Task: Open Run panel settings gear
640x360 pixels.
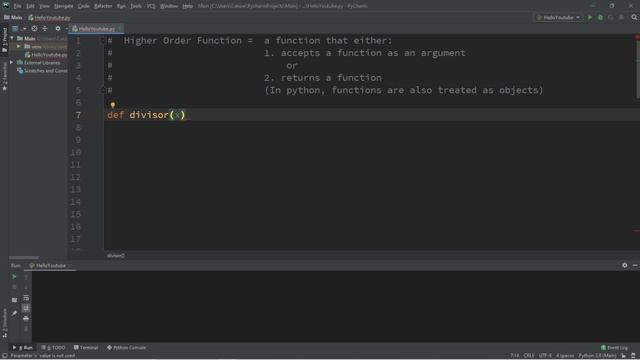Action: pos(624,265)
